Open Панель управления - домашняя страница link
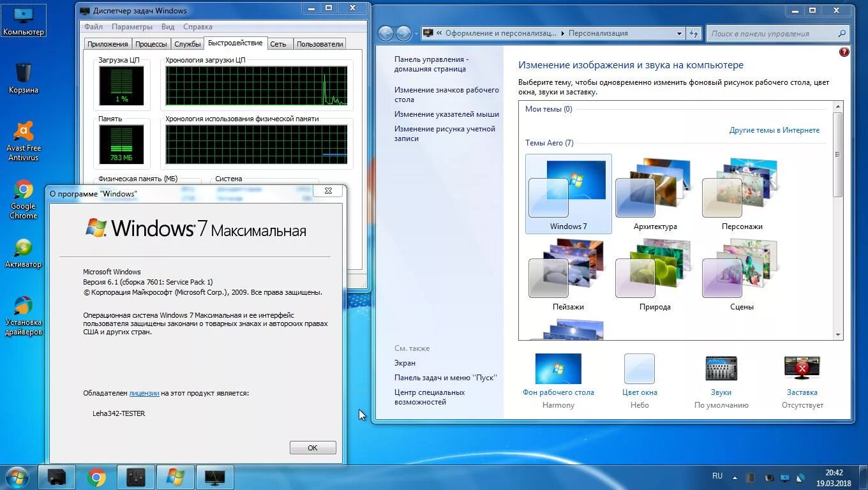 431,64
